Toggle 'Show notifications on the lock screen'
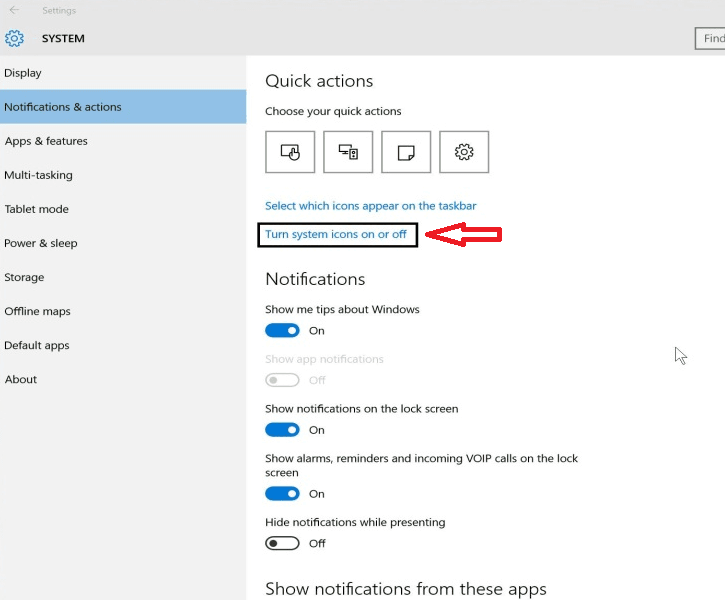This screenshot has width=725, height=600. (x=282, y=430)
